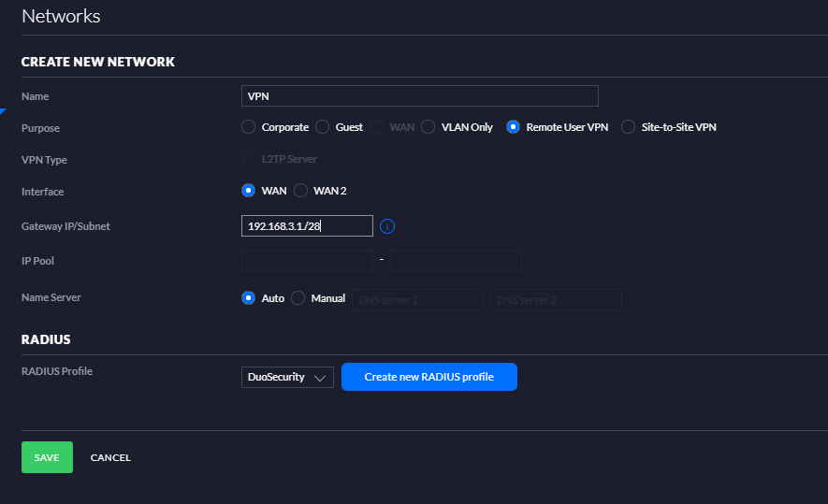This screenshot has height=504, width=828.
Task: Set Name Server to Manual
Action: click(x=298, y=298)
